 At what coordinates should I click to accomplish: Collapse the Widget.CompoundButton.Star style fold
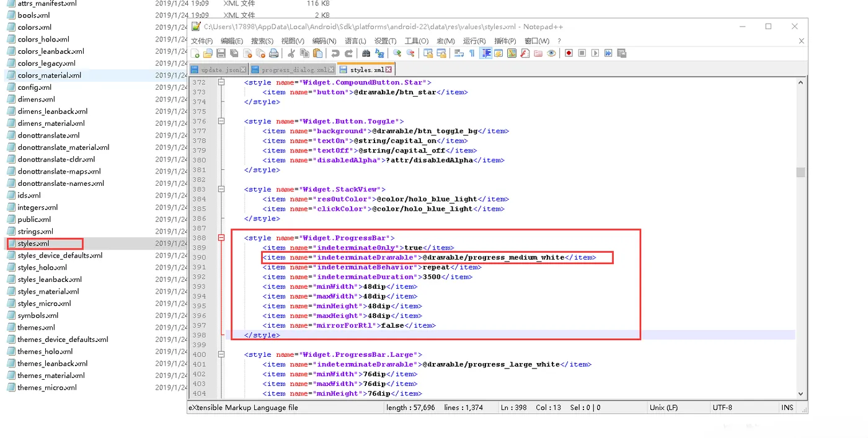click(221, 82)
